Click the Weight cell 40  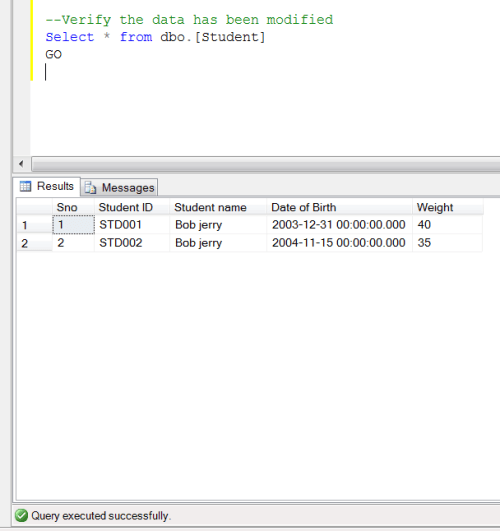(x=448, y=225)
